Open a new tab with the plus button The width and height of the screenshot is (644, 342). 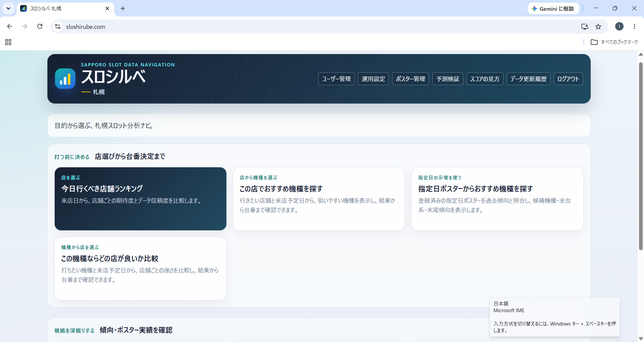tap(123, 8)
